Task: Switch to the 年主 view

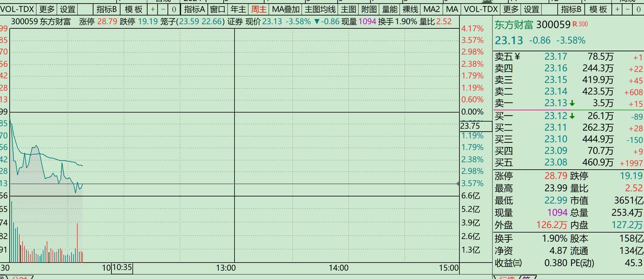Action: coord(238,9)
